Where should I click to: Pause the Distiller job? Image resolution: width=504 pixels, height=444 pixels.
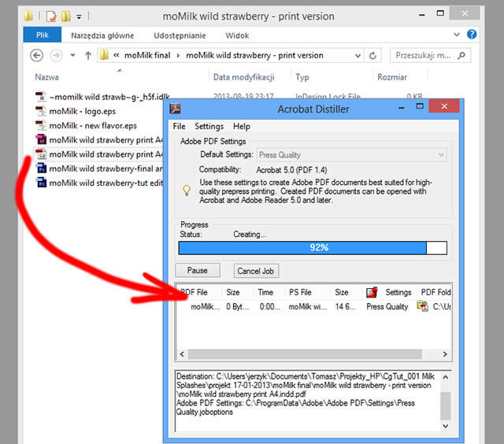click(198, 271)
